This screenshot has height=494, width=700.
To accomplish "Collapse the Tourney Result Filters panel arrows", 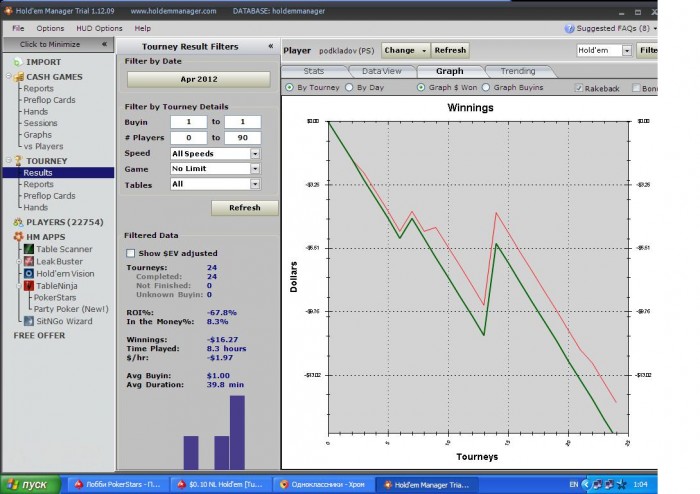I will [x=271, y=46].
